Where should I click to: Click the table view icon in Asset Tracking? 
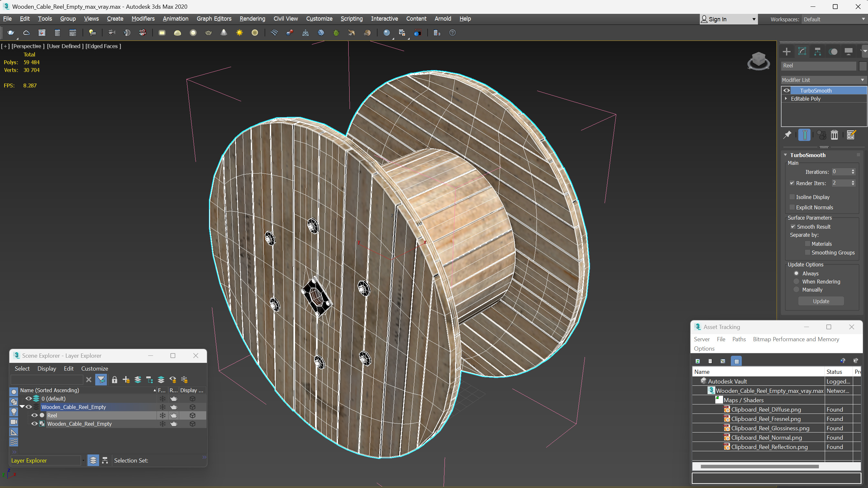(737, 361)
